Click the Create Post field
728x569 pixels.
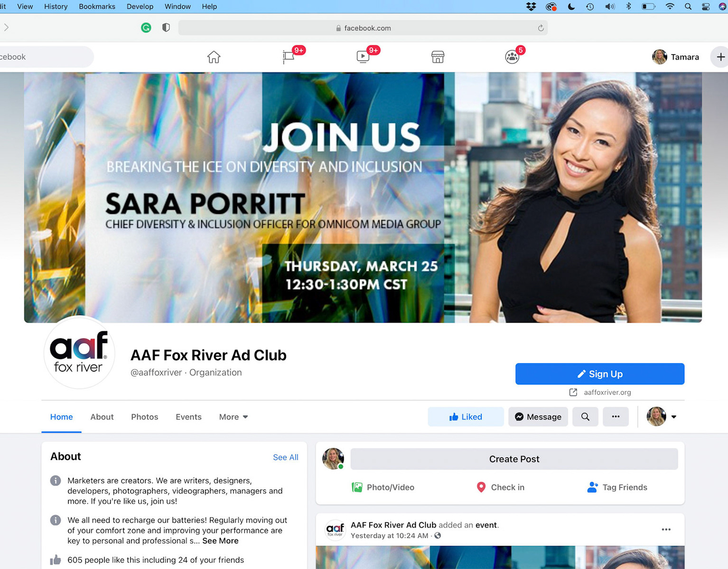(x=514, y=459)
